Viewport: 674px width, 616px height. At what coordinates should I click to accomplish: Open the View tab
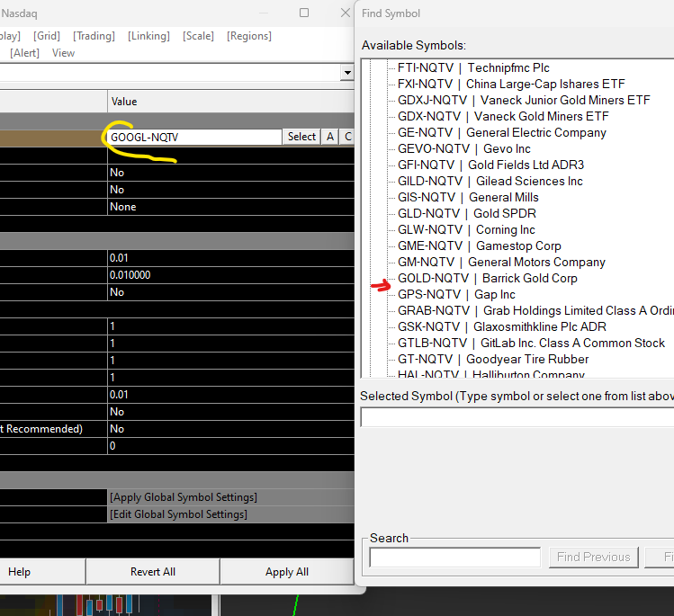[63, 53]
